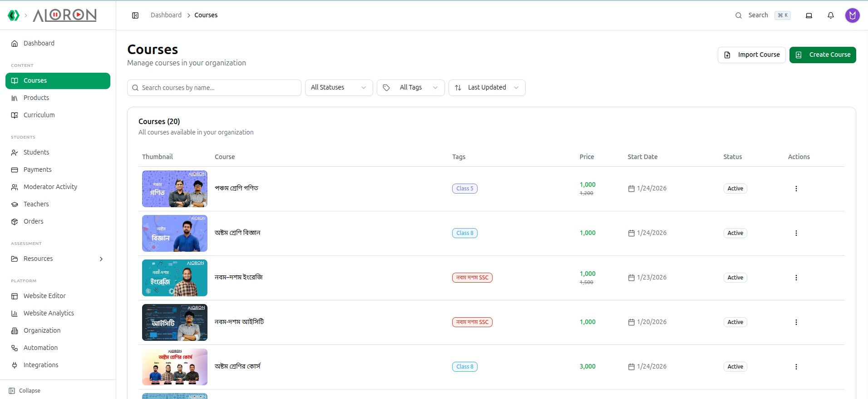Viewport: 868px width, 399px height.
Task: Click course name নবম-দশম আইসিটি
Action: click(x=239, y=322)
